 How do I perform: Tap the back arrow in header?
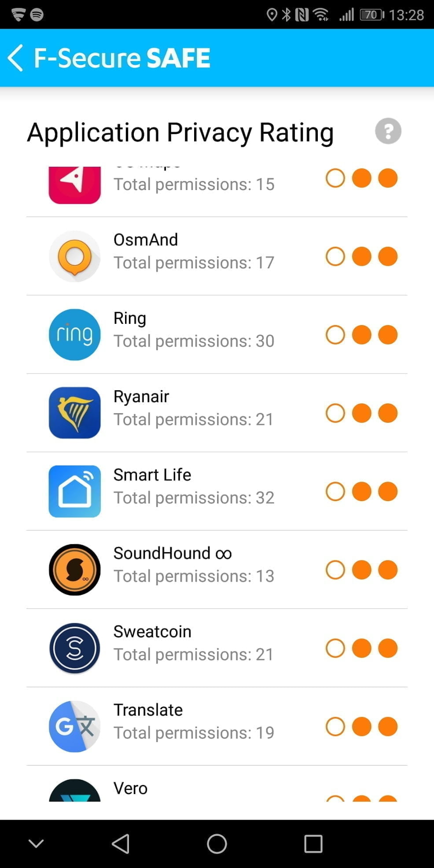tap(16, 58)
